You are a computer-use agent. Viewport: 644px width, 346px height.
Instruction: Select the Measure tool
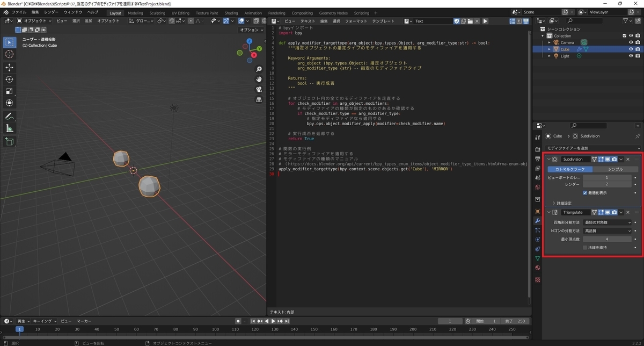10,128
